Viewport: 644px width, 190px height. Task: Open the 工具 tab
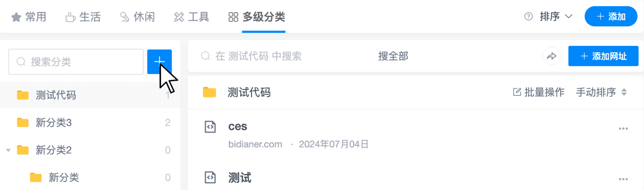pyautogui.click(x=192, y=17)
